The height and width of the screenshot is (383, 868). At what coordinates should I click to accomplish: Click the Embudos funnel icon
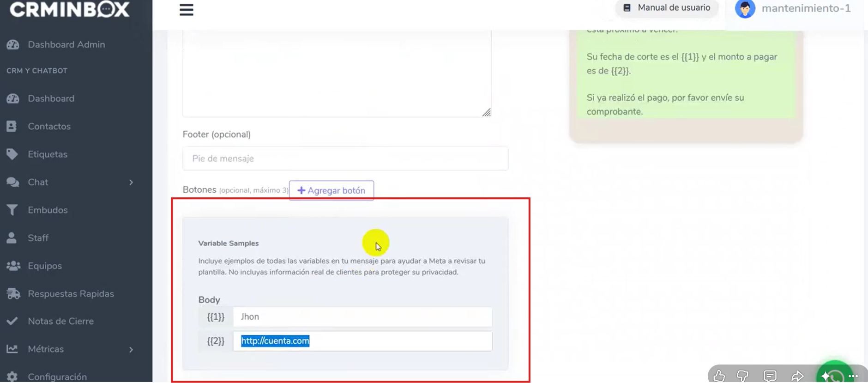[x=12, y=210]
